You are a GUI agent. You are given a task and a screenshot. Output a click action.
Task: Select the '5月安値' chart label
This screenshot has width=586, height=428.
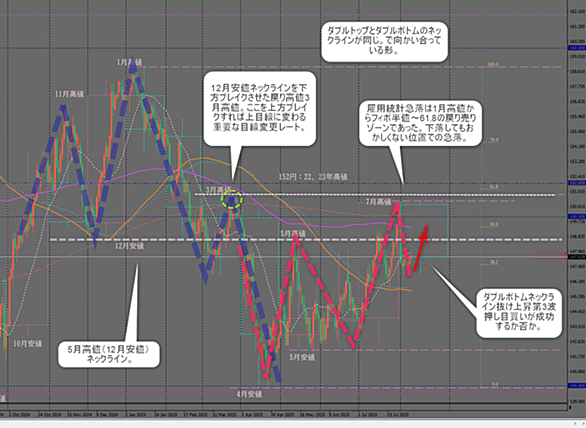[x=302, y=357]
